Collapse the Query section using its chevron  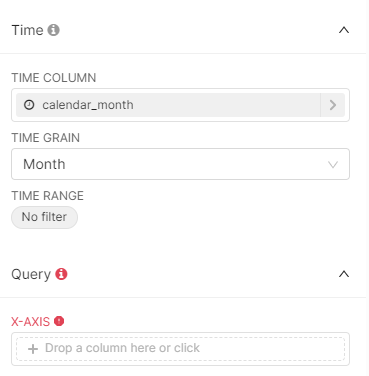[344, 274]
